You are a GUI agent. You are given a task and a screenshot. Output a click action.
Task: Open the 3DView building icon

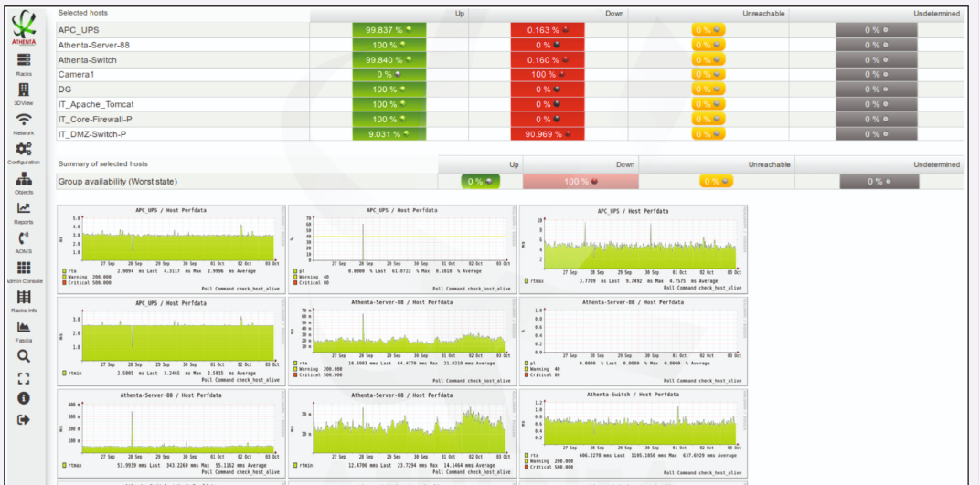(x=24, y=90)
